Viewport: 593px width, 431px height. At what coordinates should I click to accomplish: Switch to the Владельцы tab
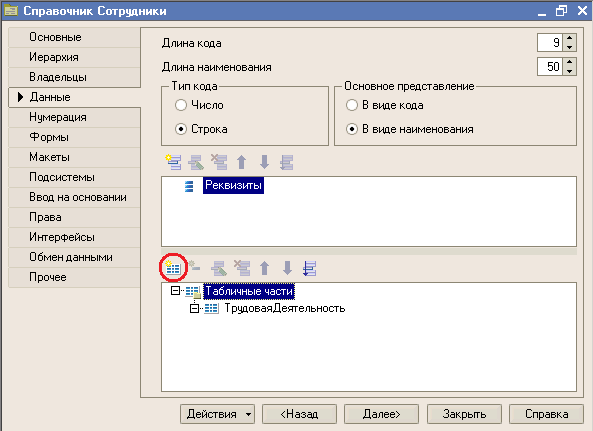tap(74, 77)
